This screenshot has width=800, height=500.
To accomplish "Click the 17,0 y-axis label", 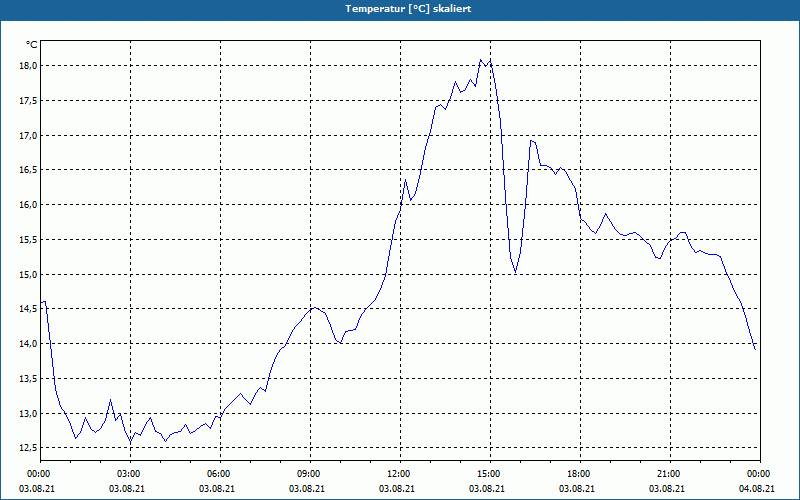I will pyautogui.click(x=29, y=135).
